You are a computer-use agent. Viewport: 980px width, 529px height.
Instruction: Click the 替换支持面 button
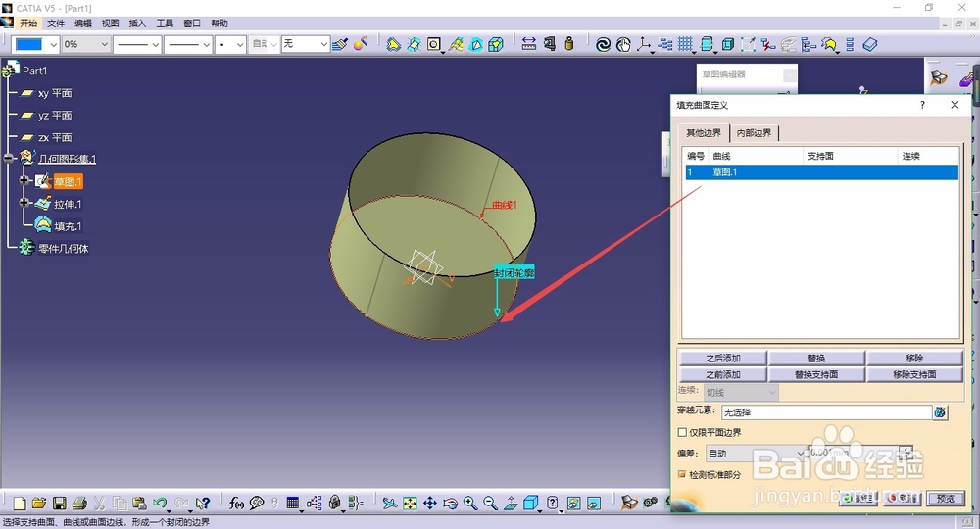[816, 375]
